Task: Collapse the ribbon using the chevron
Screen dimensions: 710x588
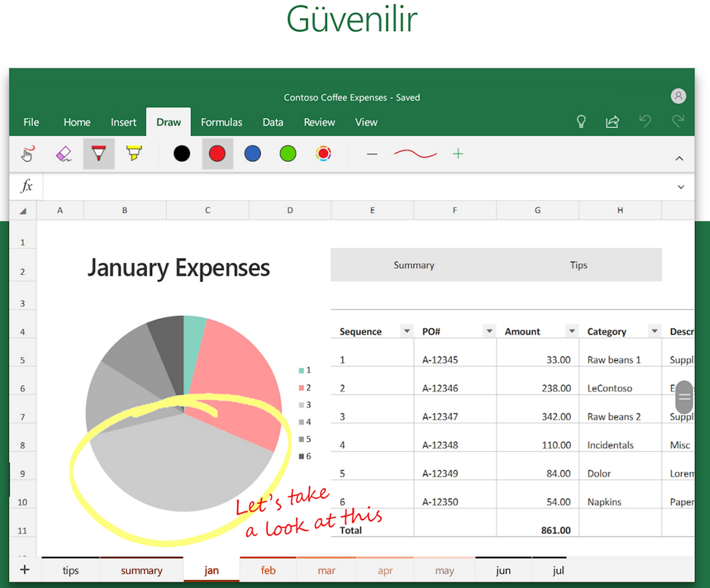Action: click(679, 157)
